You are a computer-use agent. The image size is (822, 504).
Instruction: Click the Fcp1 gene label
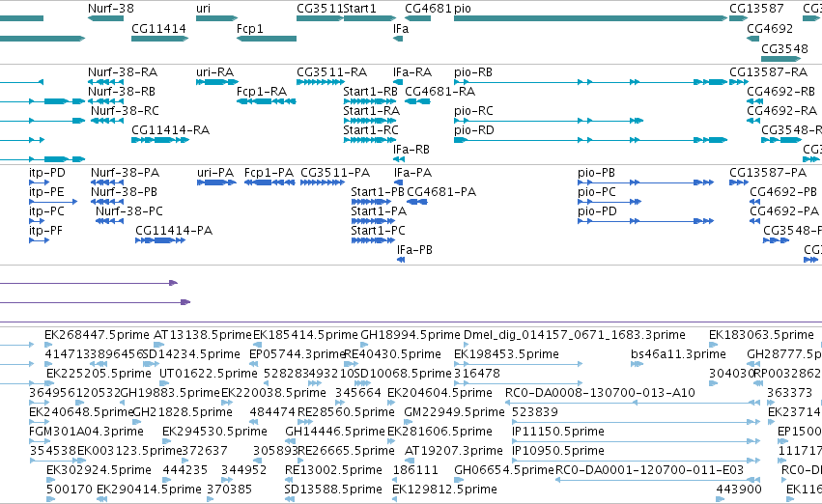[249, 28]
